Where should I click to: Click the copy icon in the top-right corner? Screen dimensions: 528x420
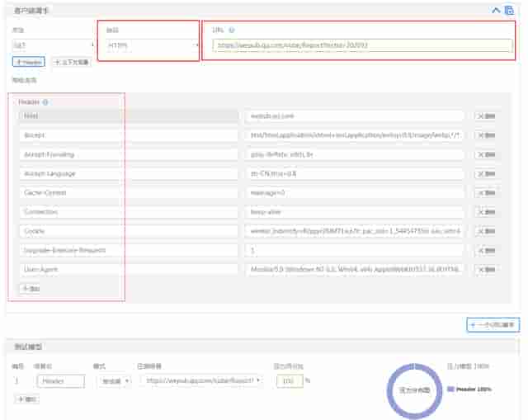click(x=509, y=10)
